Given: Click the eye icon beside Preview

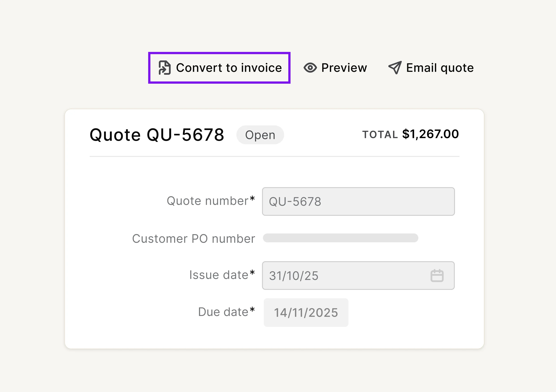Looking at the screenshot, I should point(310,68).
